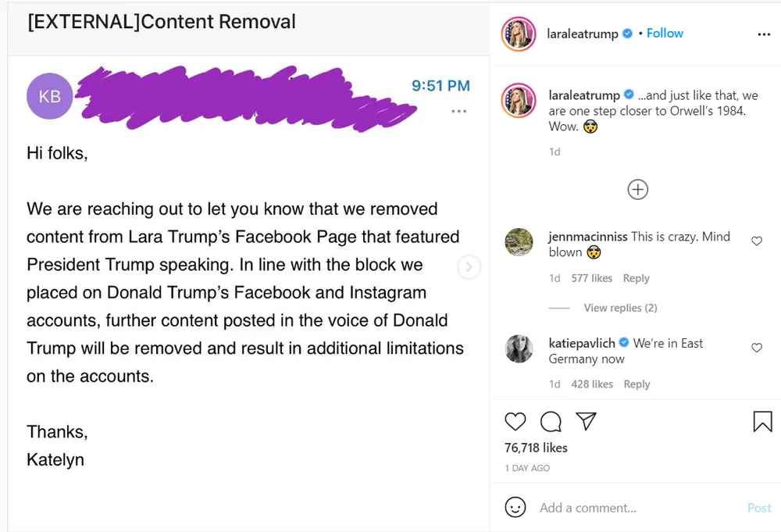The width and height of the screenshot is (781, 532).
Task: Click the KB sender avatar
Action: [50, 97]
